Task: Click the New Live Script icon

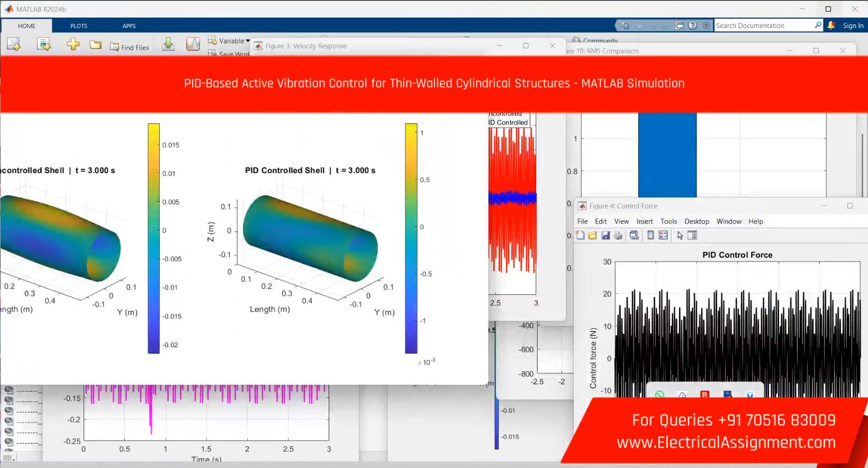Action: [43, 44]
